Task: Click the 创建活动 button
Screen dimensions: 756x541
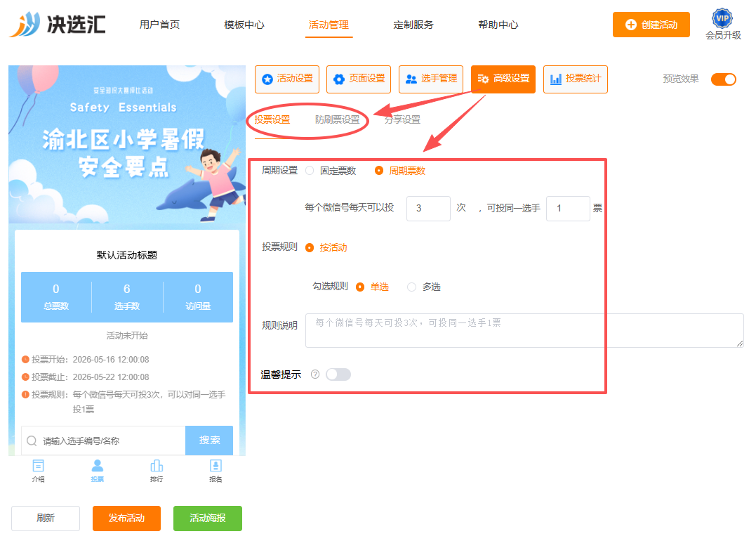Action: [651, 25]
